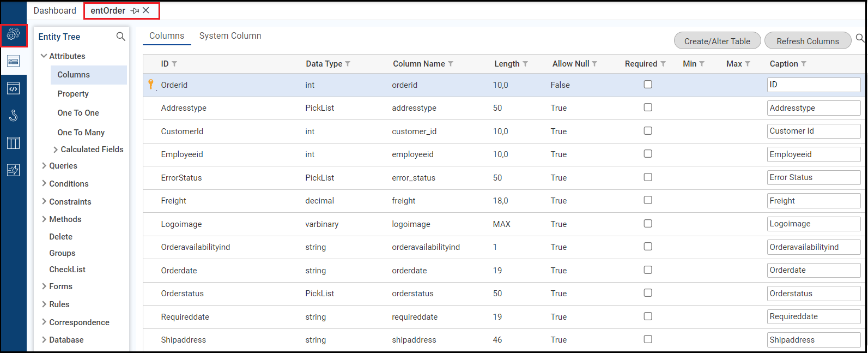This screenshot has height=353, width=868.
Task: Open the form layout sidebar icon
Action: (14, 61)
